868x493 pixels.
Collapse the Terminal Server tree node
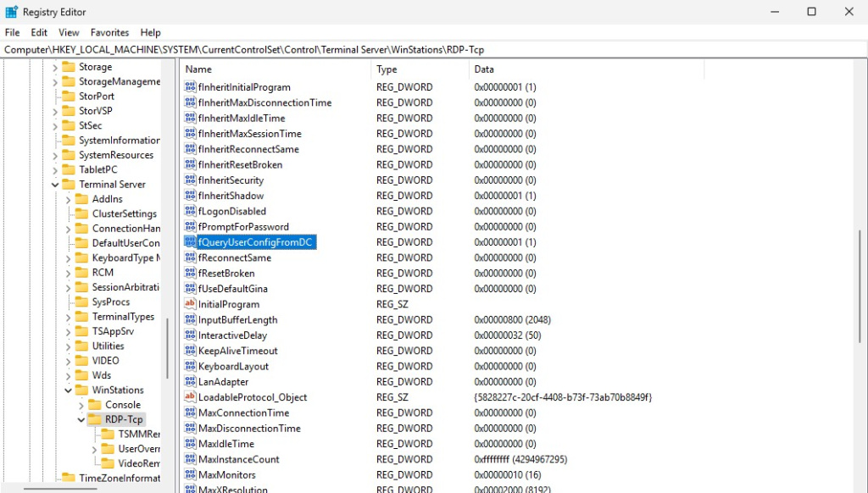coord(55,185)
